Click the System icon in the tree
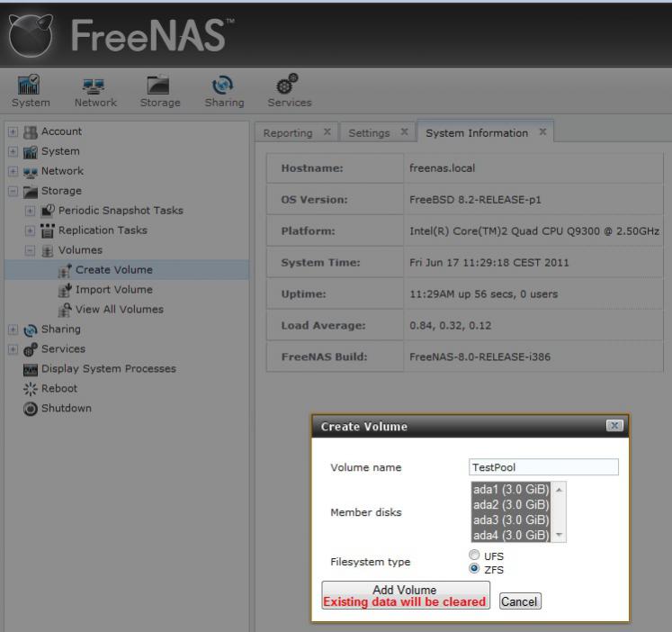The width and height of the screenshot is (672, 632). coord(30,152)
